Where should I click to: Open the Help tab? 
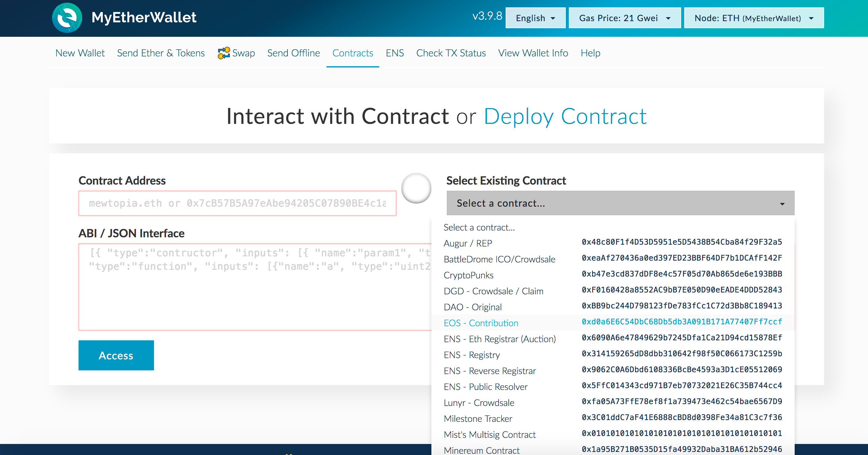click(590, 53)
